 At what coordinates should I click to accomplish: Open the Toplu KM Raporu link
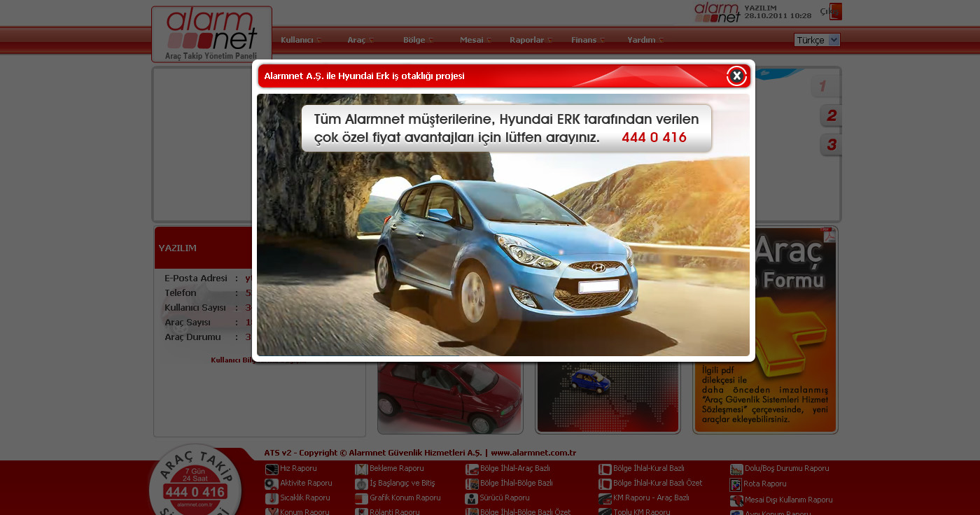click(x=642, y=512)
